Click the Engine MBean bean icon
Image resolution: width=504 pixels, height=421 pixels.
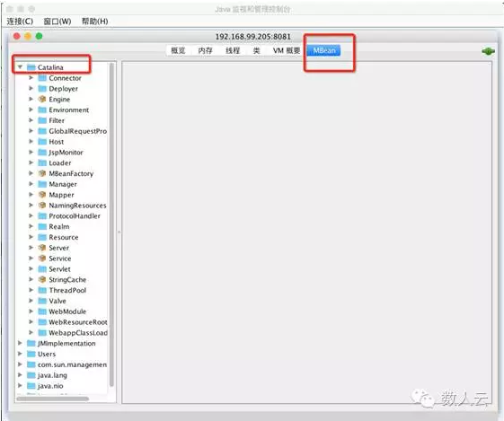pos(42,99)
